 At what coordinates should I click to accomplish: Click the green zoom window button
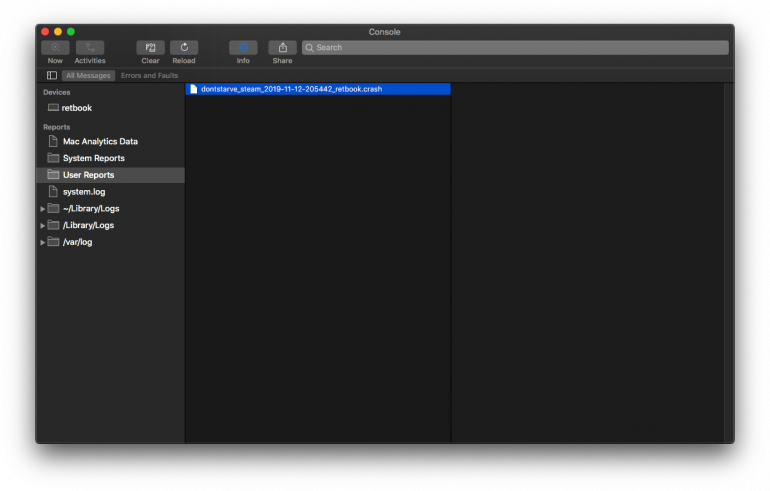point(71,32)
